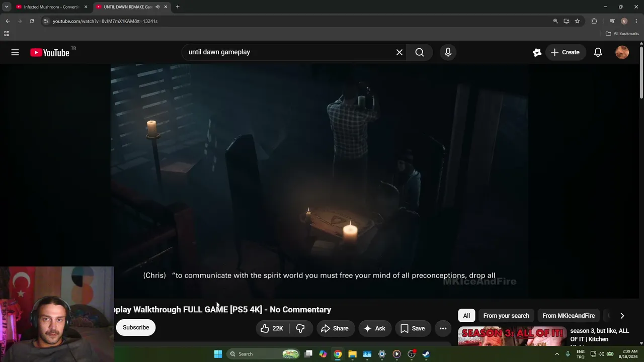
Task: Open the All Bookmarks folder
Action: pos(622,34)
